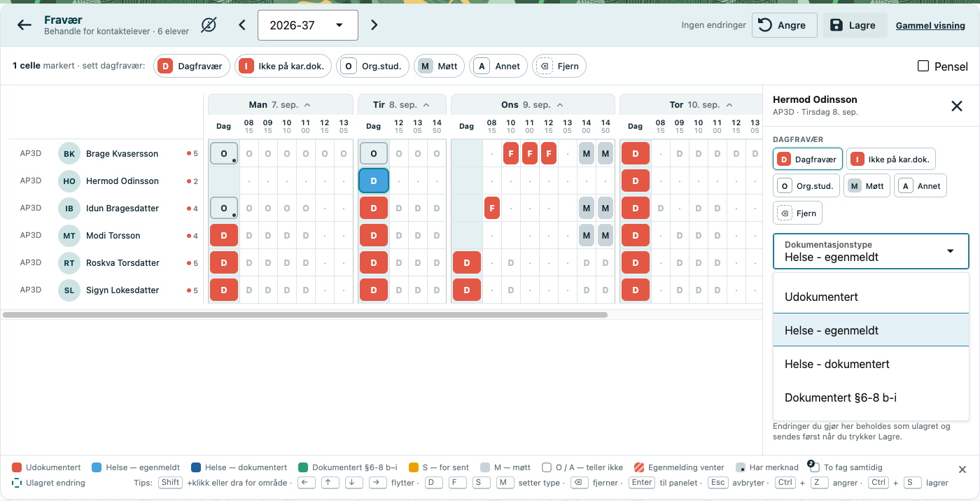Click Fjern in the top toolbar
The image size is (980, 501).
[559, 66]
